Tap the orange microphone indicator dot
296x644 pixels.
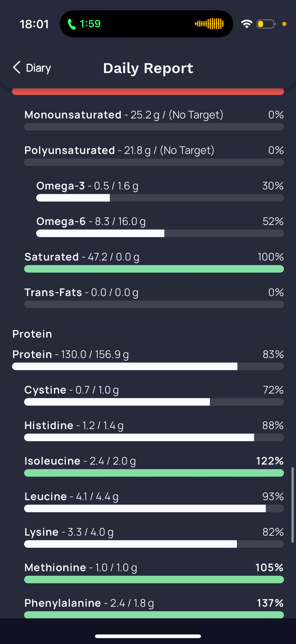click(x=284, y=24)
